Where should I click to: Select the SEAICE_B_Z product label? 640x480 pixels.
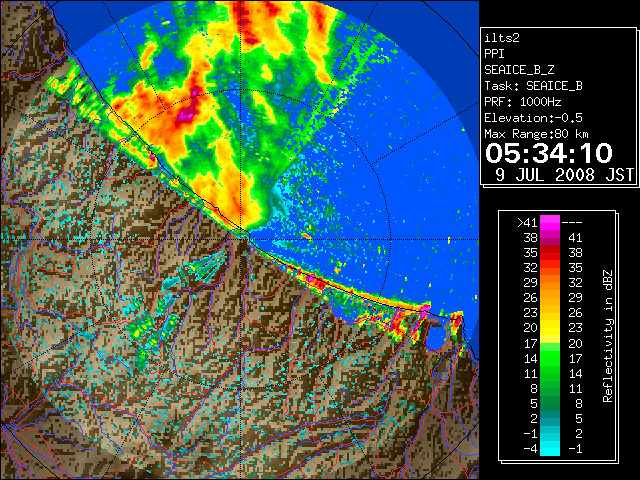pyautogui.click(x=519, y=70)
